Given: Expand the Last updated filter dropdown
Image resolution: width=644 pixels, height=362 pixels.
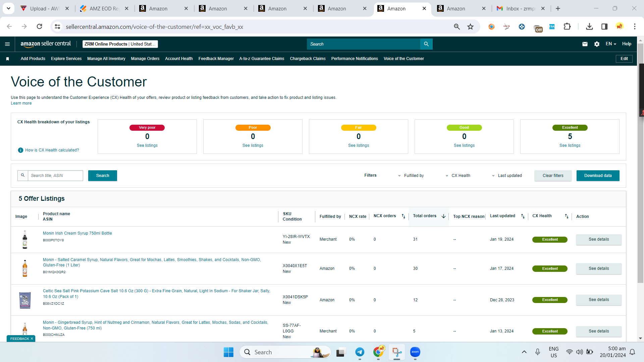Looking at the screenshot, I should tap(507, 176).
